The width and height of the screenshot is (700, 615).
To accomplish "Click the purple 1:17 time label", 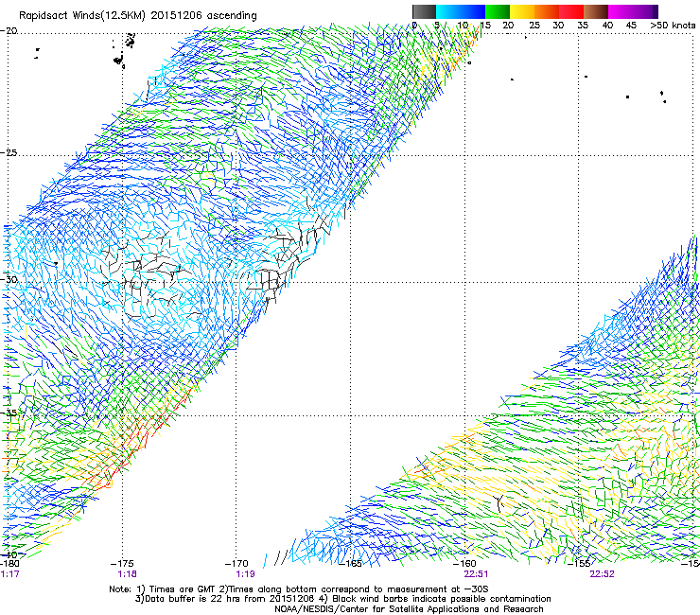I will (x=9, y=574).
